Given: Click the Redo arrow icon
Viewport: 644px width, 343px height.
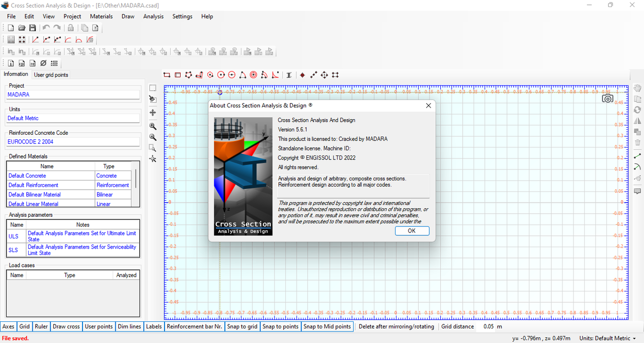Looking at the screenshot, I should tap(57, 28).
